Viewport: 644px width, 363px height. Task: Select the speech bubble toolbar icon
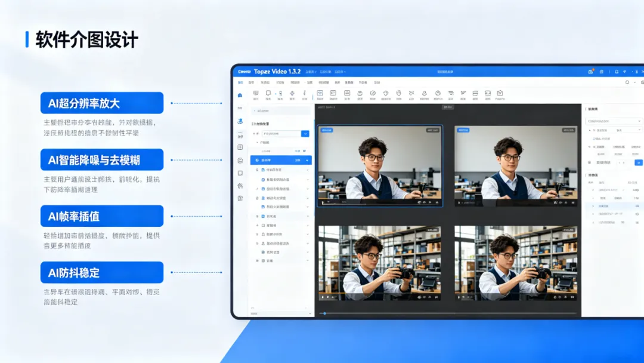[x=268, y=93]
